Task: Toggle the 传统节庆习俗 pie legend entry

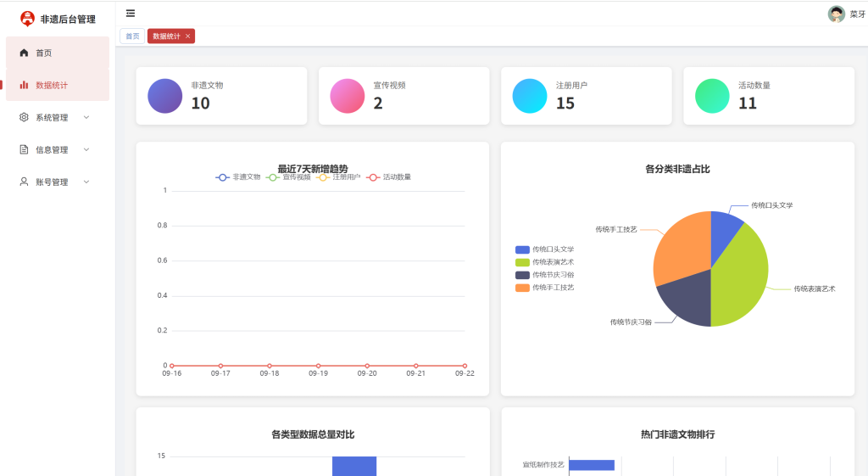Action: tap(545, 275)
